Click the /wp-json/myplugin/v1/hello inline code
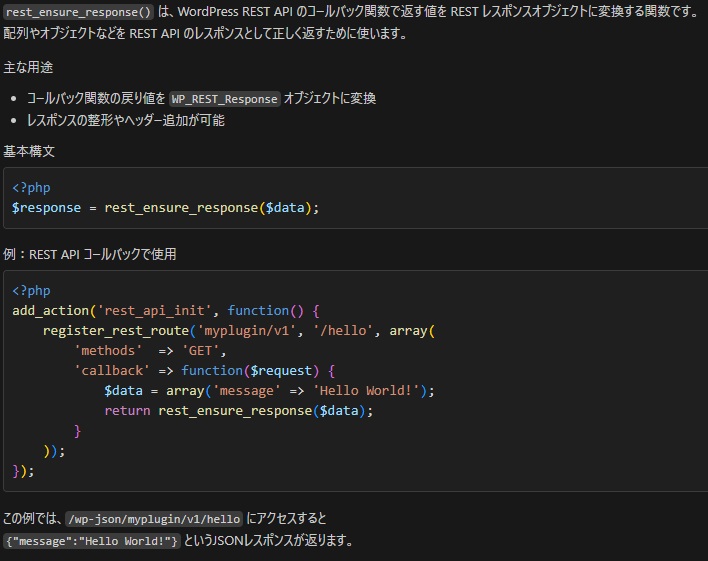Image resolution: width=708 pixels, height=561 pixels. 154,519
